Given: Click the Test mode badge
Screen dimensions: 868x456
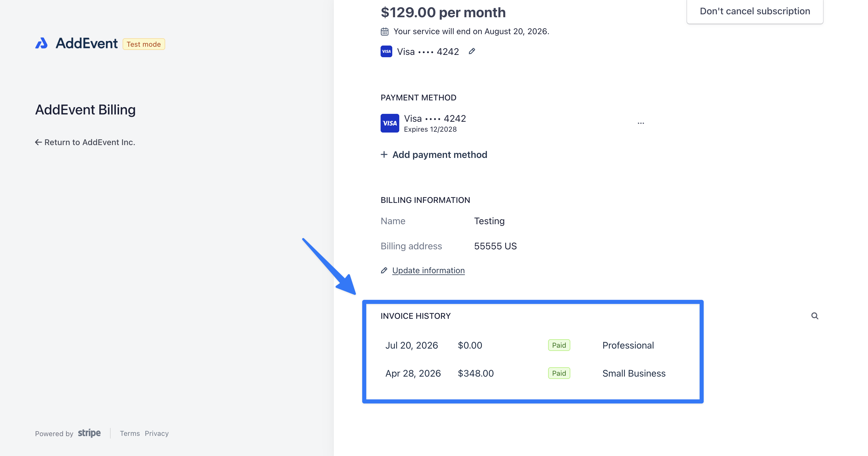Looking at the screenshot, I should [144, 44].
